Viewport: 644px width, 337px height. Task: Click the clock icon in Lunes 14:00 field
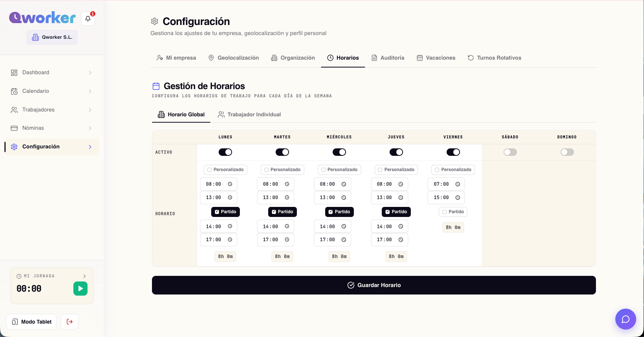point(230,226)
